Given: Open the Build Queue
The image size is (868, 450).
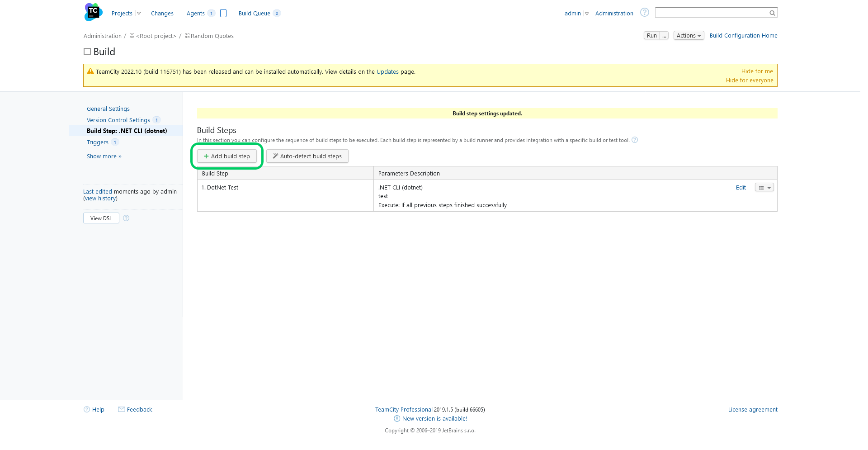Looking at the screenshot, I should [255, 14].
